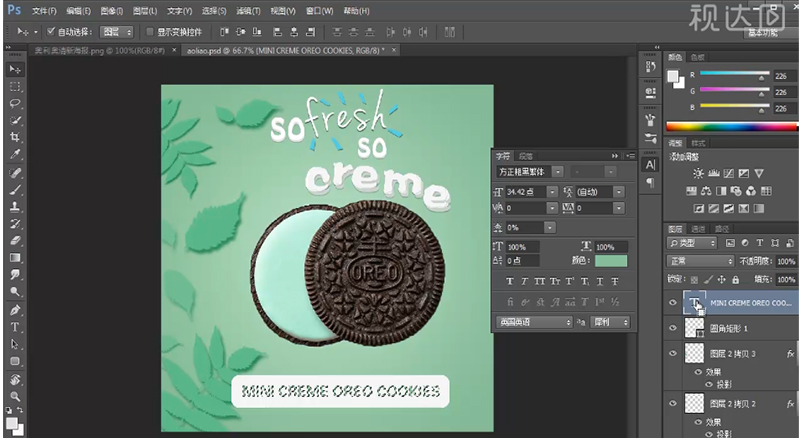Open the 图像(I) menu
This screenshot has height=438, width=800.
click(x=112, y=11)
